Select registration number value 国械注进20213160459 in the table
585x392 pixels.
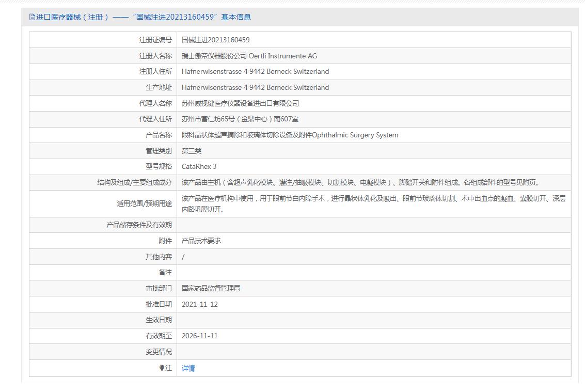[215, 40]
